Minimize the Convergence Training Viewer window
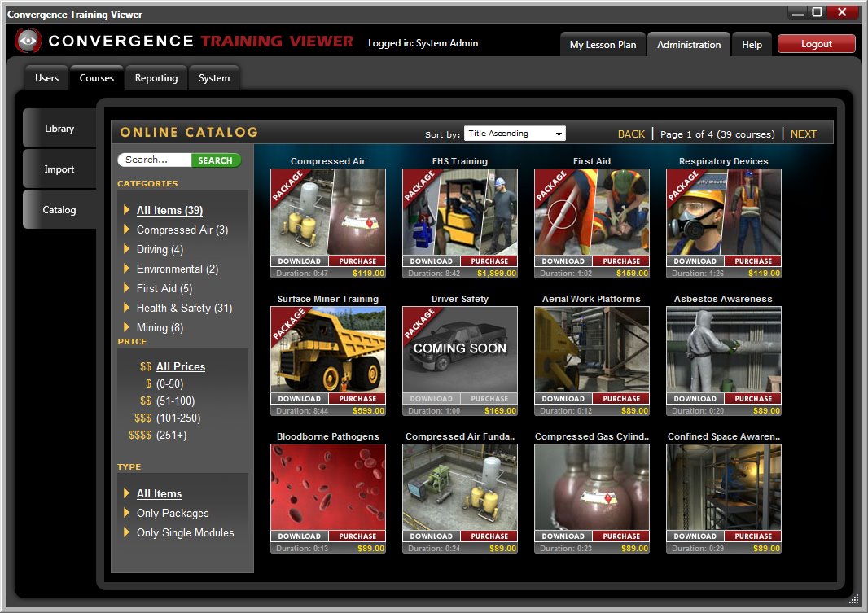 tap(798, 13)
